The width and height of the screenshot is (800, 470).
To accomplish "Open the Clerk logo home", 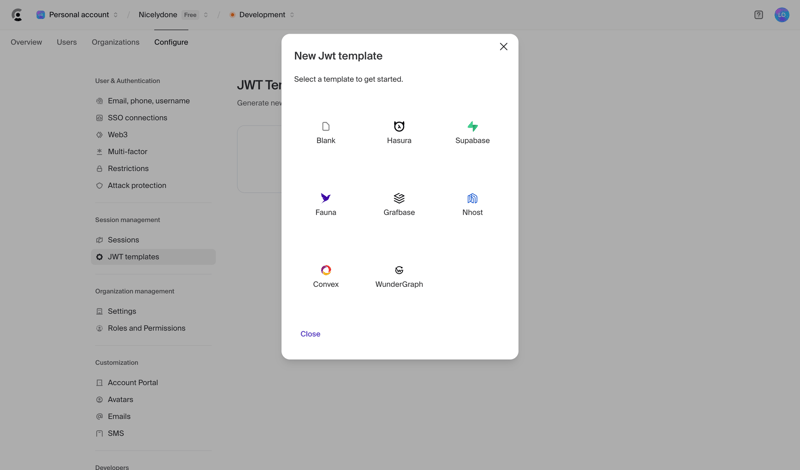I will pos(17,15).
